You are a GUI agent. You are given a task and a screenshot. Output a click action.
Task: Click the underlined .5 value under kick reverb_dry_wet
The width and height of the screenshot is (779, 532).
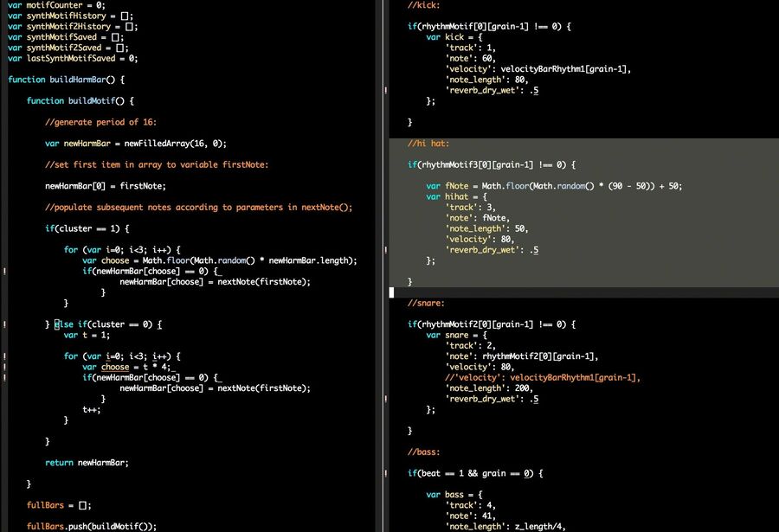(532, 90)
